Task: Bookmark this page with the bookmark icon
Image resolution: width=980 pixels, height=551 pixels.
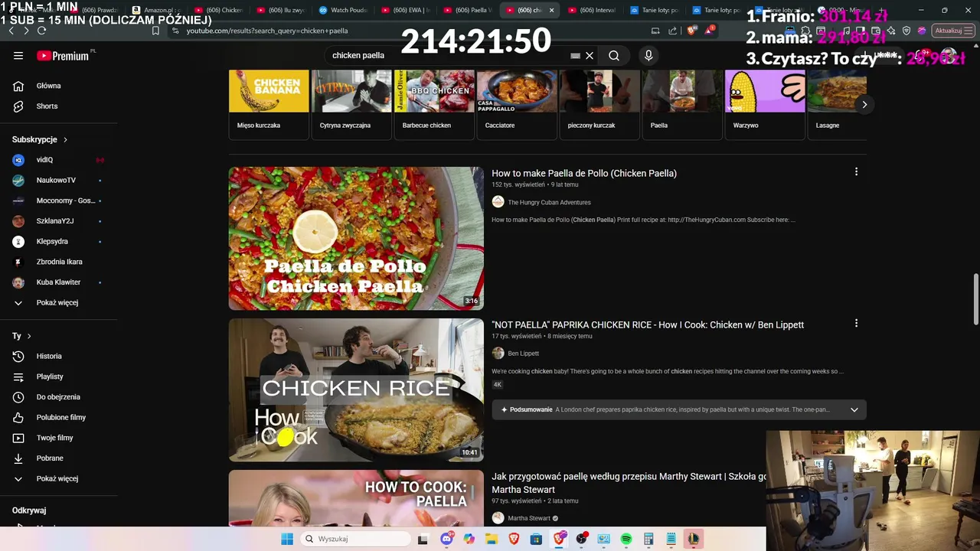Action: tap(155, 31)
